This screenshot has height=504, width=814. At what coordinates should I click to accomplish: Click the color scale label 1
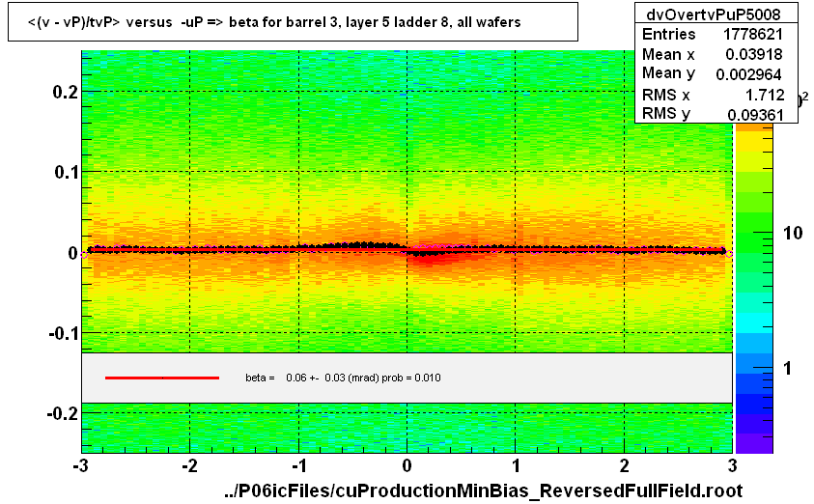tap(788, 368)
